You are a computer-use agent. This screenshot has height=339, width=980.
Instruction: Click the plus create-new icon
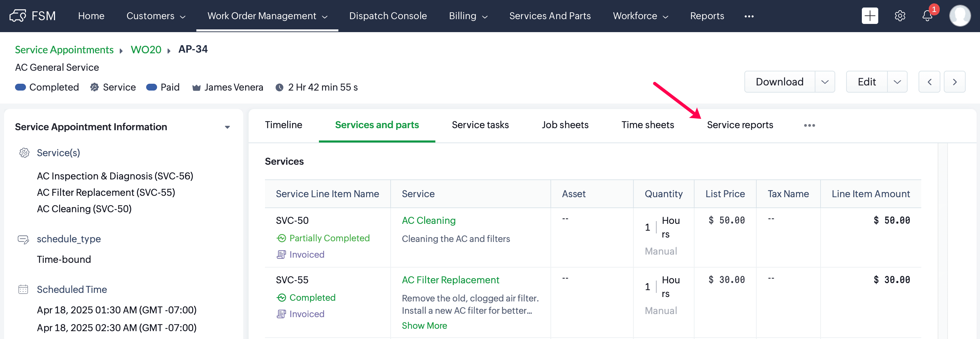pos(870,16)
